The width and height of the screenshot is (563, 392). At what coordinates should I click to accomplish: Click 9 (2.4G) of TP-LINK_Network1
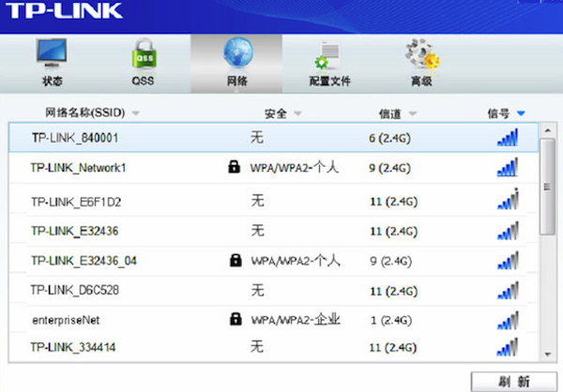pyautogui.click(x=389, y=168)
